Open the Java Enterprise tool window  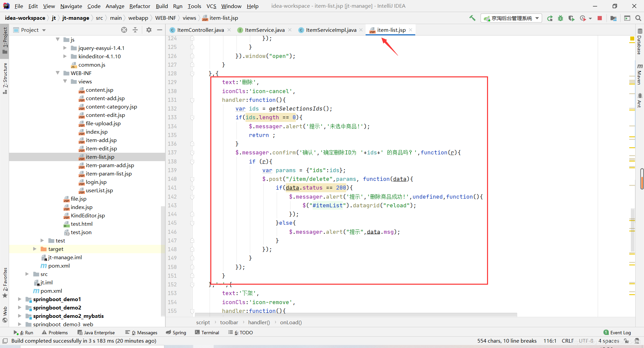tap(96, 333)
